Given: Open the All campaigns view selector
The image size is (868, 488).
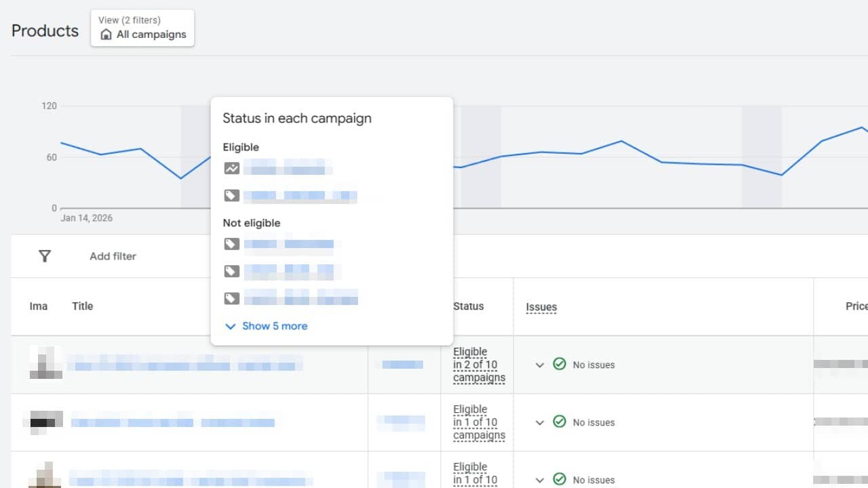Looking at the screenshot, I should click(x=142, y=28).
